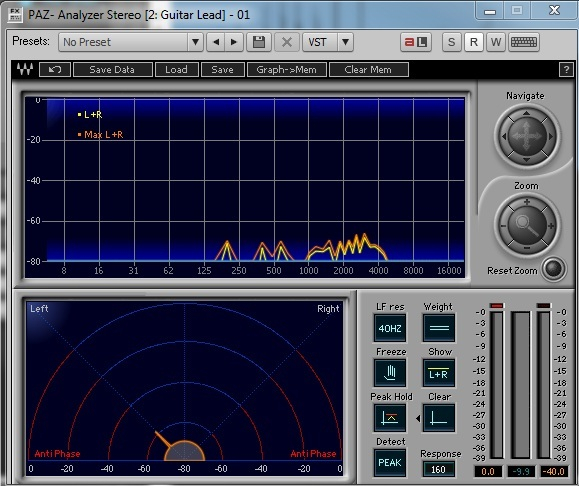Navigate left with the left arrow
The image size is (579, 486).
point(503,136)
